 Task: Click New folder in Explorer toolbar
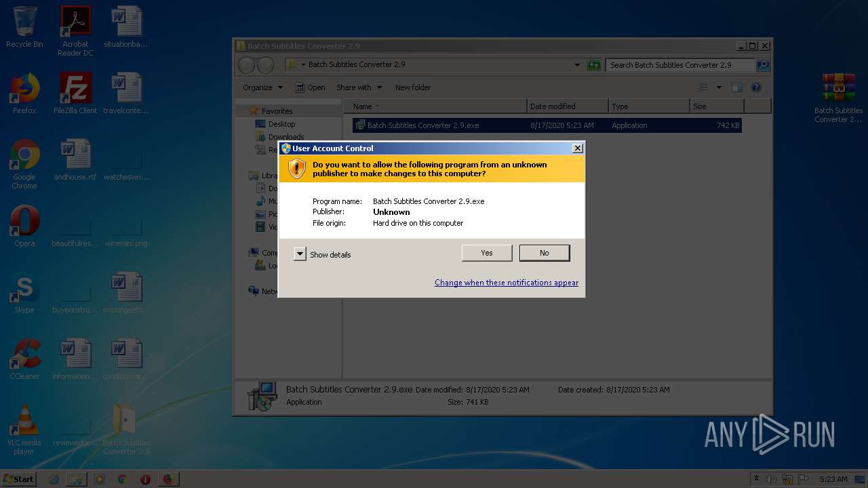[413, 87]
